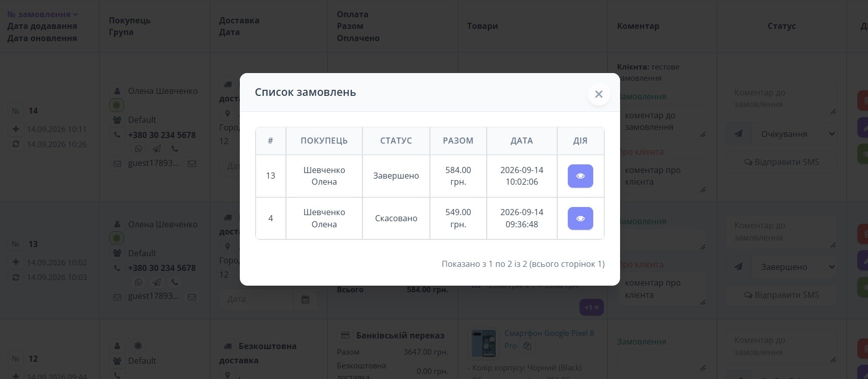Close the Список замовлень dialog
This screenshot has width=868, height=379.
599,94
